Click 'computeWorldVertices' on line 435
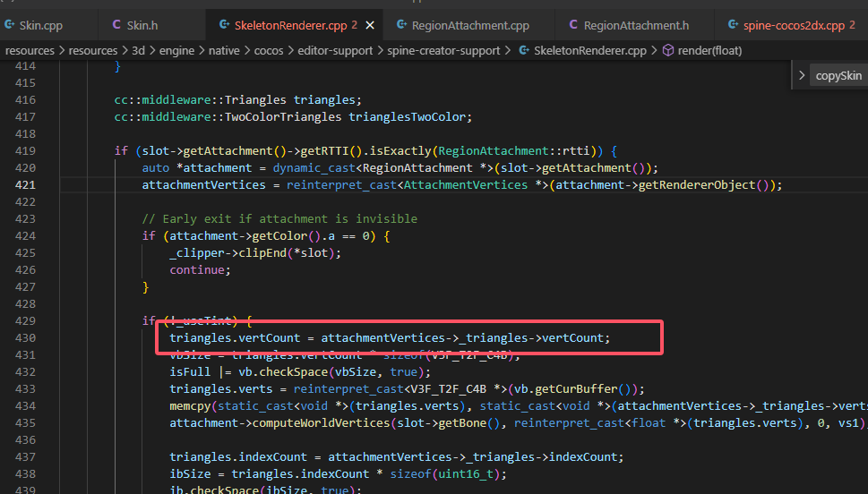This screenshot has width=868, height=494. point(321,423)
